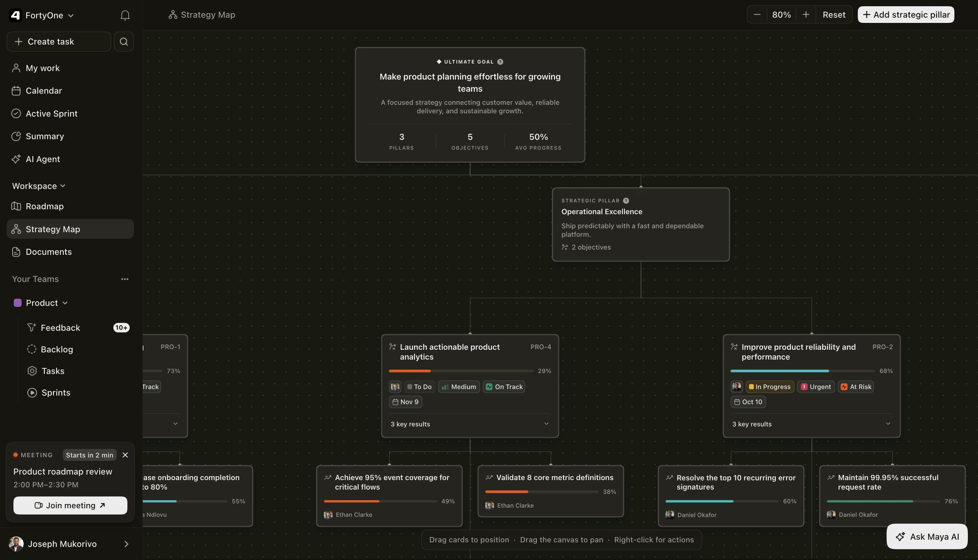Click the Joseph Mukorivo profile avatar
This screenshot has height=560, width=978.
pos(16,543)
